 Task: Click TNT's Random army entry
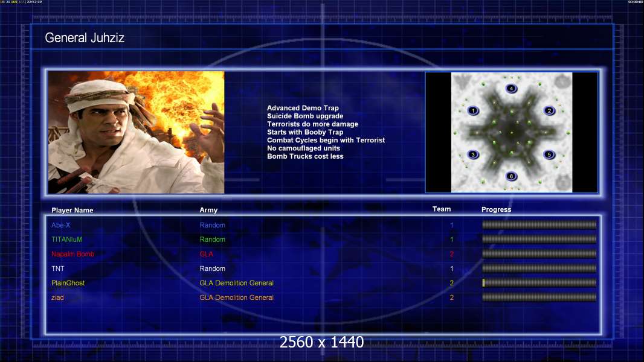(x=212, y=268)
